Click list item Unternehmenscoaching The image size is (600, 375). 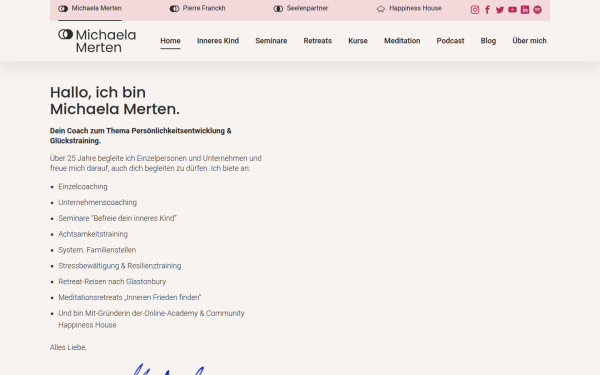[x=97, y=202]
